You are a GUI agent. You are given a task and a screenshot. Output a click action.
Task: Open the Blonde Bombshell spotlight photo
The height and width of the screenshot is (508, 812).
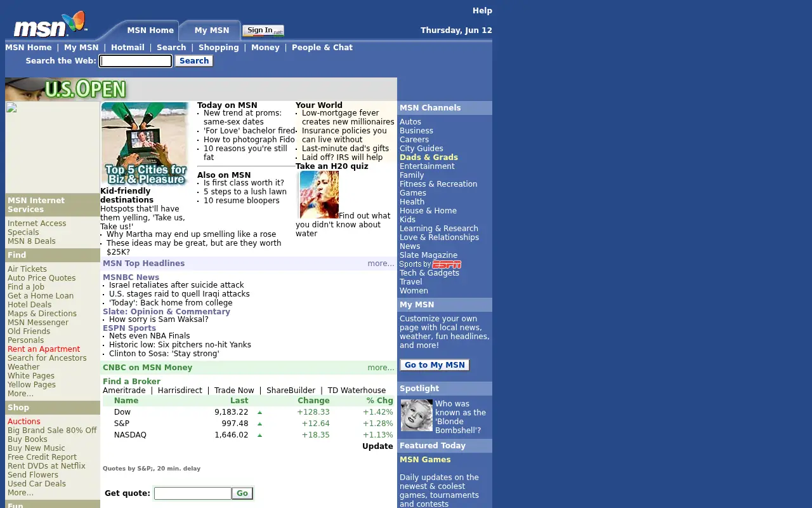(x=417, y=415)
